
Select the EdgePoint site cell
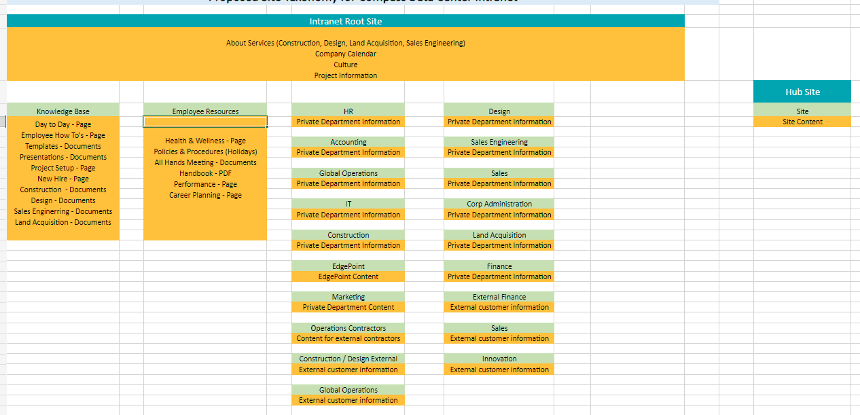[348, 266]
